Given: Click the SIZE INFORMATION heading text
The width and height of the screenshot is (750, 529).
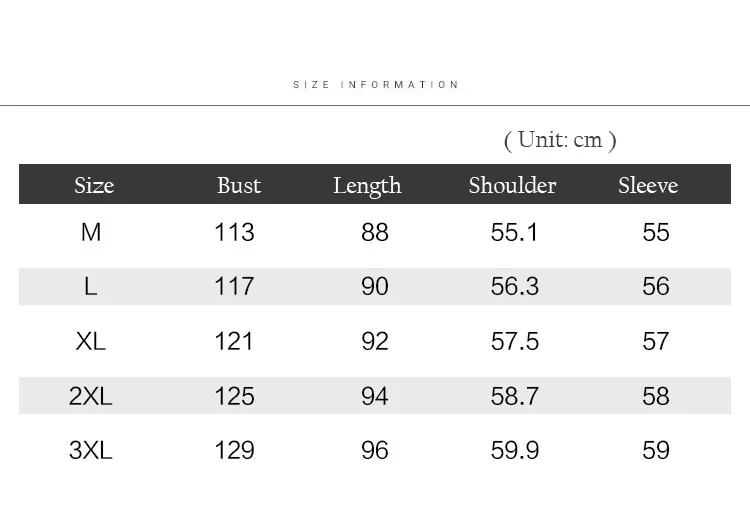Looking at the screenshot, I should click(x=375, y=85).
